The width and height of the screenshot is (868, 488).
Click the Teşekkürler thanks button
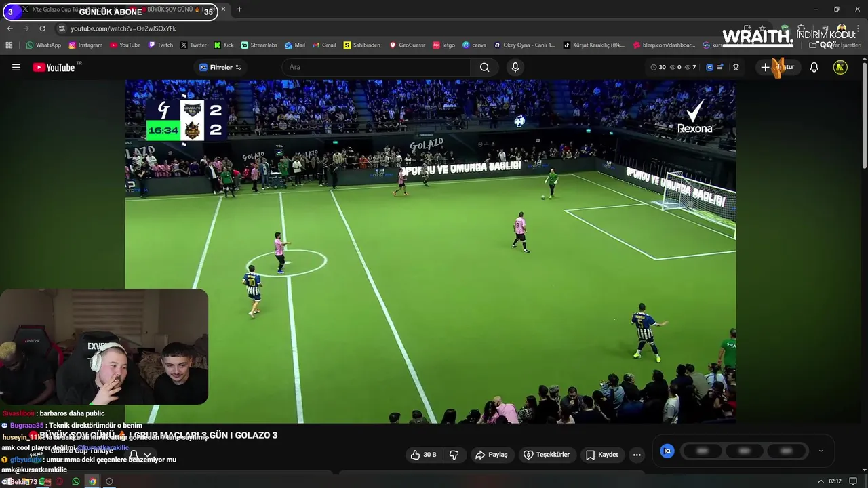click(x=546, y=455)
